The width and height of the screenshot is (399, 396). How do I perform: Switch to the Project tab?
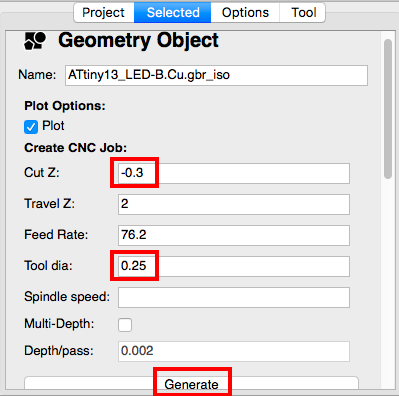(104, 13)
